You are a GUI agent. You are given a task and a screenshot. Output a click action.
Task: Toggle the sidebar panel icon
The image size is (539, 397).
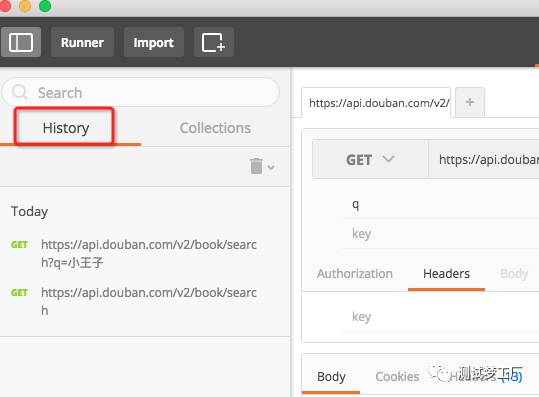pyautogui.click(x=21, y=42)
